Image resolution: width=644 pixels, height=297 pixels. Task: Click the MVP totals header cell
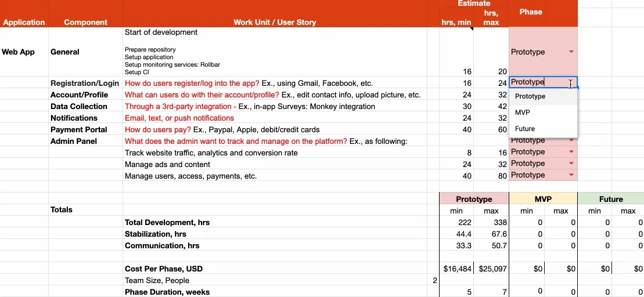click(x=543, y=199)
